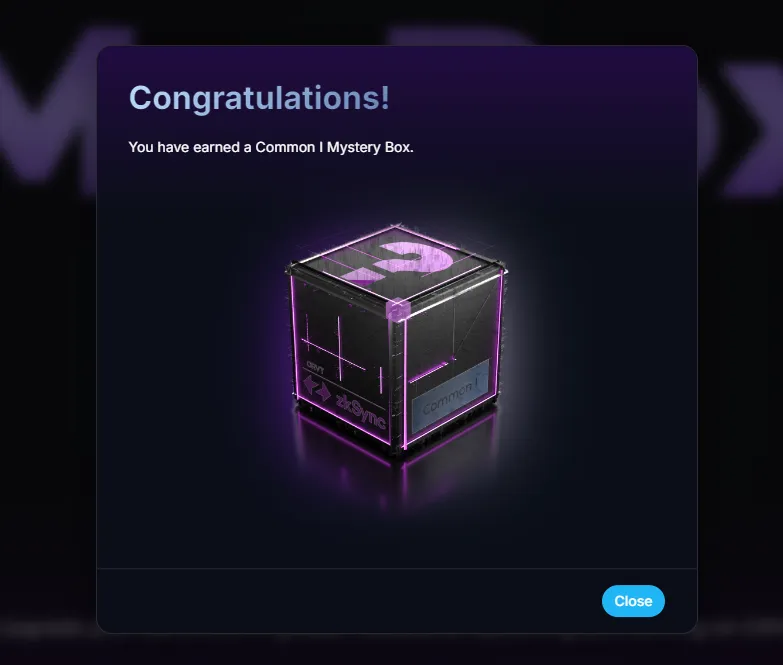Click the Congratulations! heading
The height and width of the screenshot is (665, 783).
[x=259, y=97]
